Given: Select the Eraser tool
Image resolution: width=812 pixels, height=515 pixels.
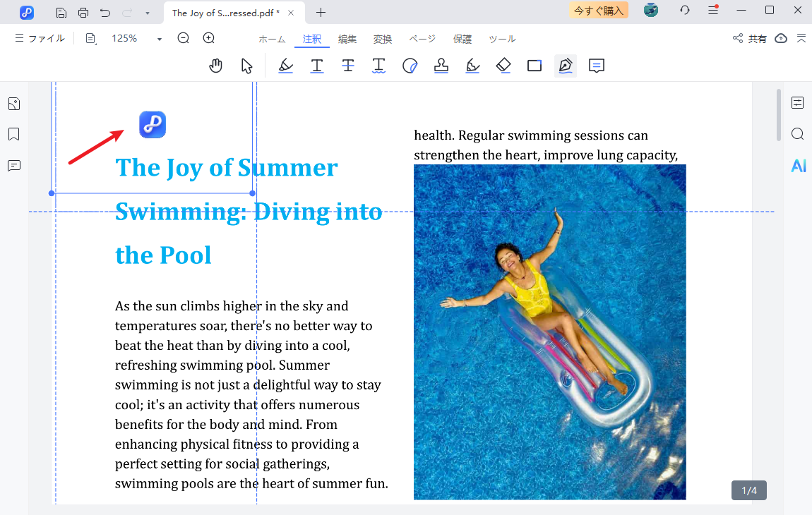Looking at the screenshot, I should [x=503, y=66].
